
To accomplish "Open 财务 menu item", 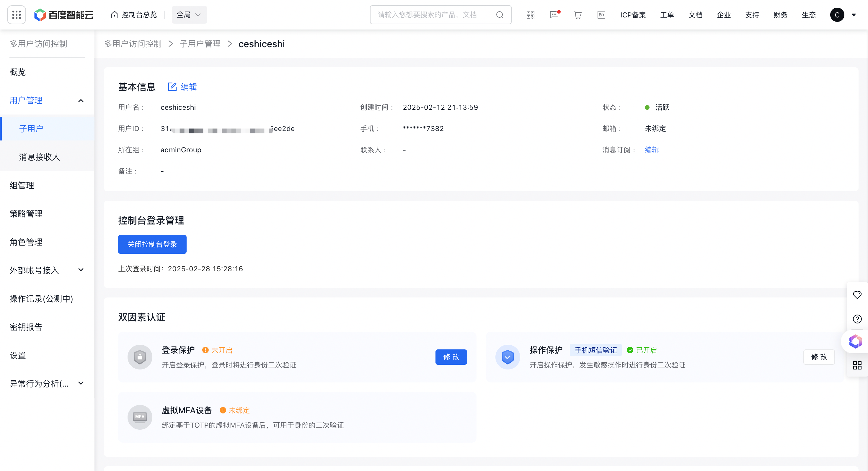I will tap(780, 15).
